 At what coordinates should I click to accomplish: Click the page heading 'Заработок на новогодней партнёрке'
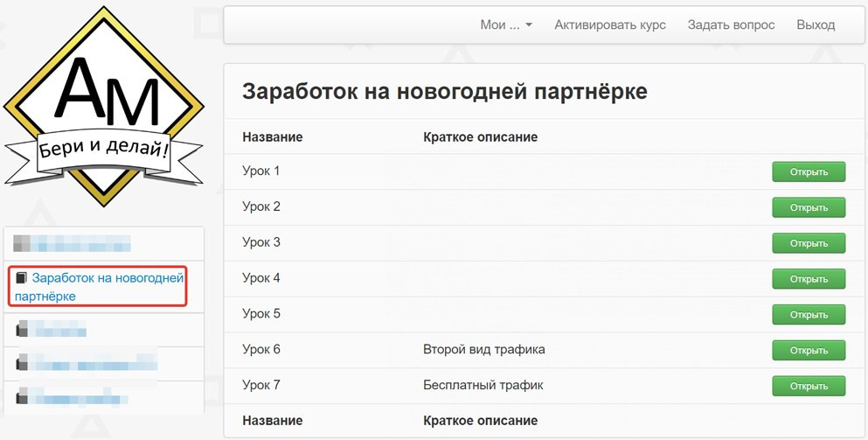[x=444, y=91]
